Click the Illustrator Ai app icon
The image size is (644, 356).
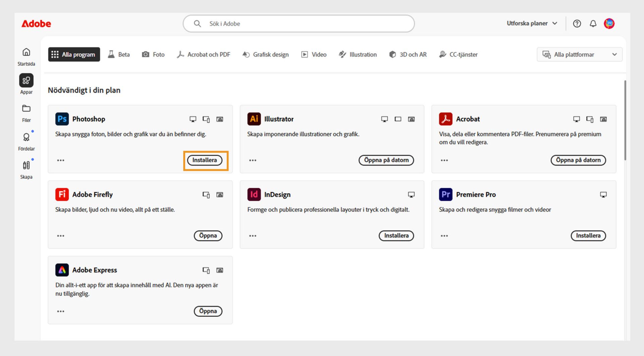[x=254, y=119]
